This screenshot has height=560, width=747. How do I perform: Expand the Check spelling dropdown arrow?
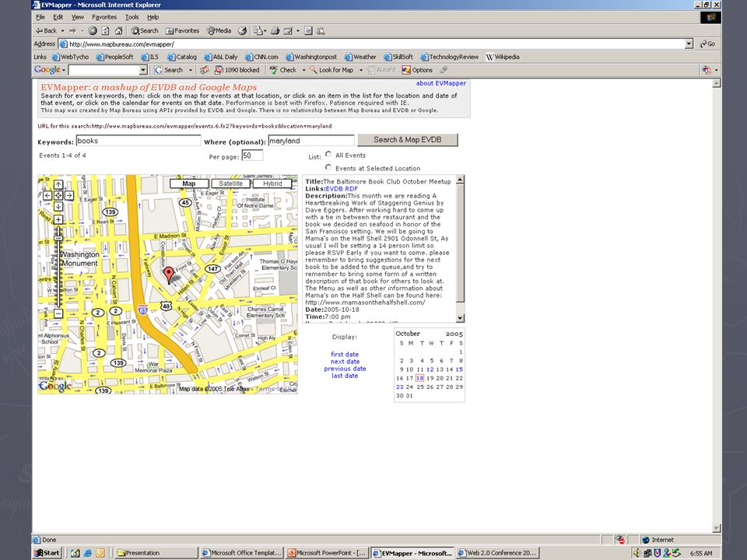[303, 70]
